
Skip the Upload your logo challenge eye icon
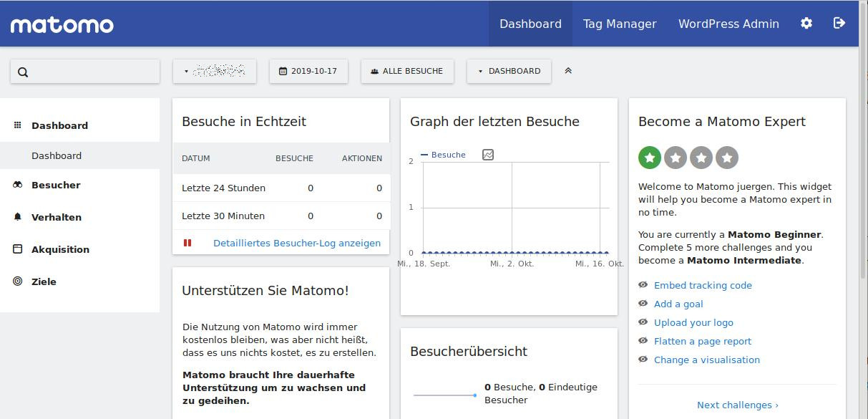coord(643,322)
